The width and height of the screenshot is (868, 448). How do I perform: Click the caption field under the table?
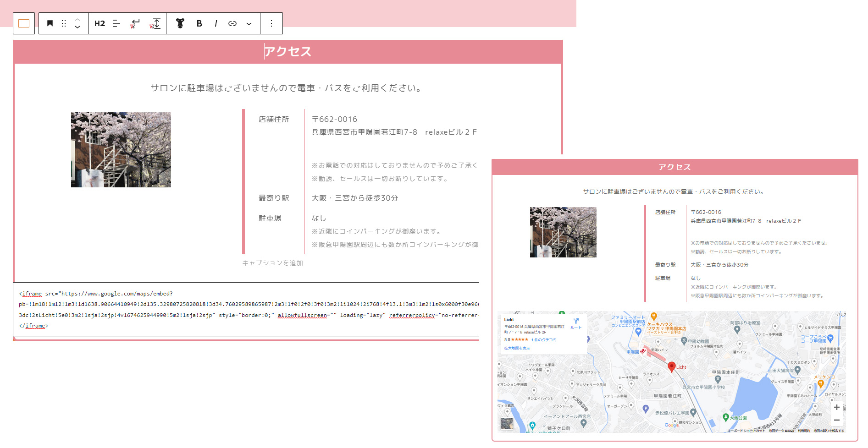[x=272, y=263]
